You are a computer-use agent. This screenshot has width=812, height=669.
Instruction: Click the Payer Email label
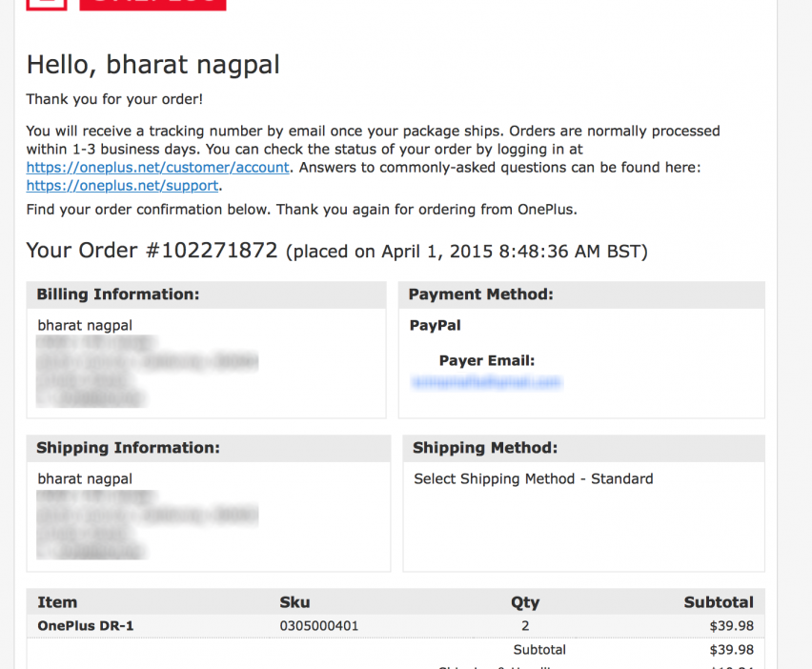(486, 361)
